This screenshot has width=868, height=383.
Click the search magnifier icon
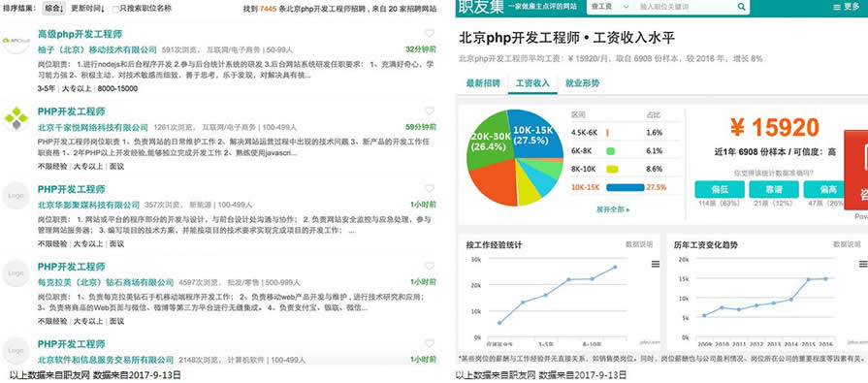pos(741,7)
